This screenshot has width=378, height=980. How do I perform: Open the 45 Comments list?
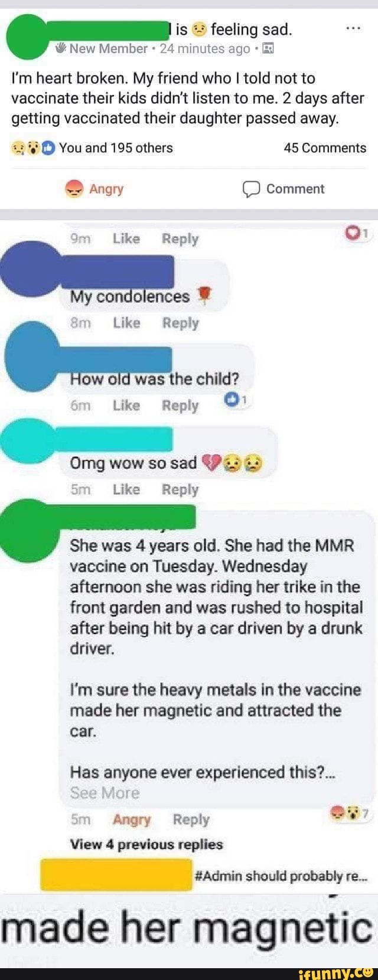(x=325, y=148)
